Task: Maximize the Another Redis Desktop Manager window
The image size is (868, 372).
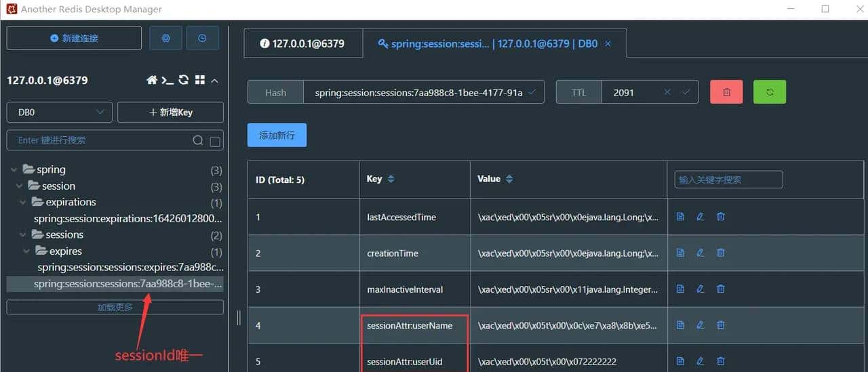Action: (825, 9)
